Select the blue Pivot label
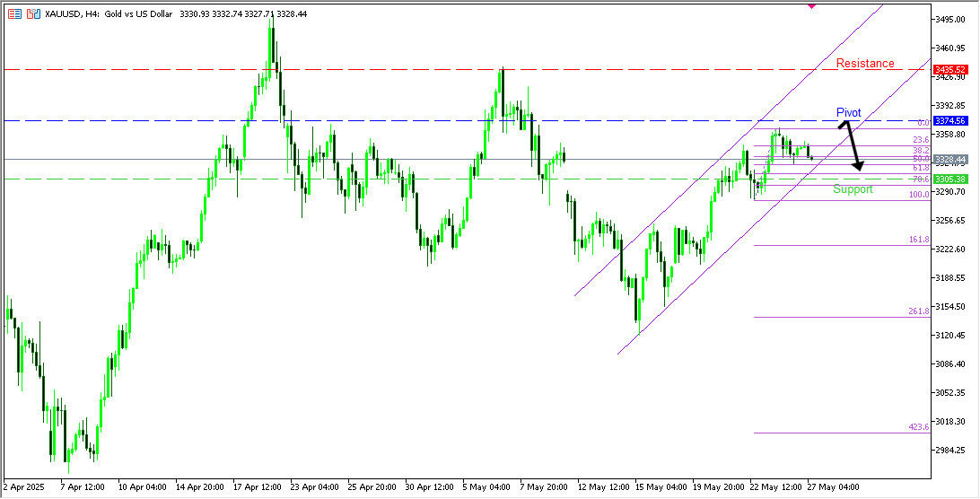This screenshot has height=499, width=980. [x=848, y=113]
